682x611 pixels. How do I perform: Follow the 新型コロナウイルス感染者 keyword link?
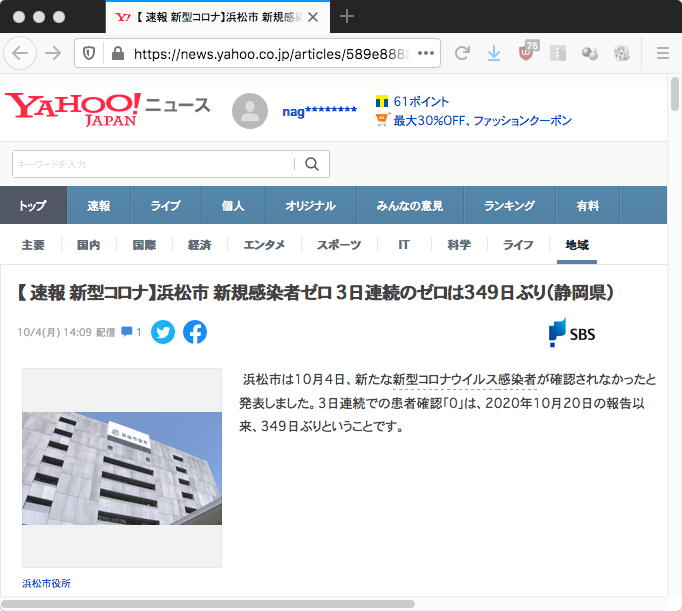tap(465, 379)
